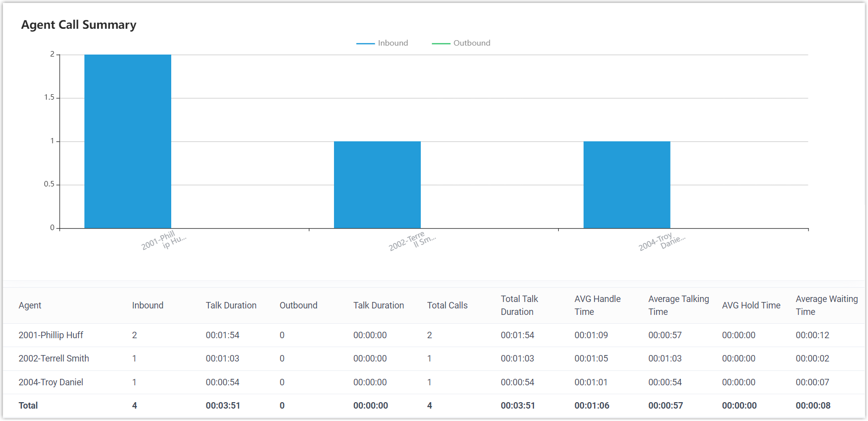Click the Total Talk Duration column header
The width and height of the screenshot is (868, 421).
click(519, 305)
